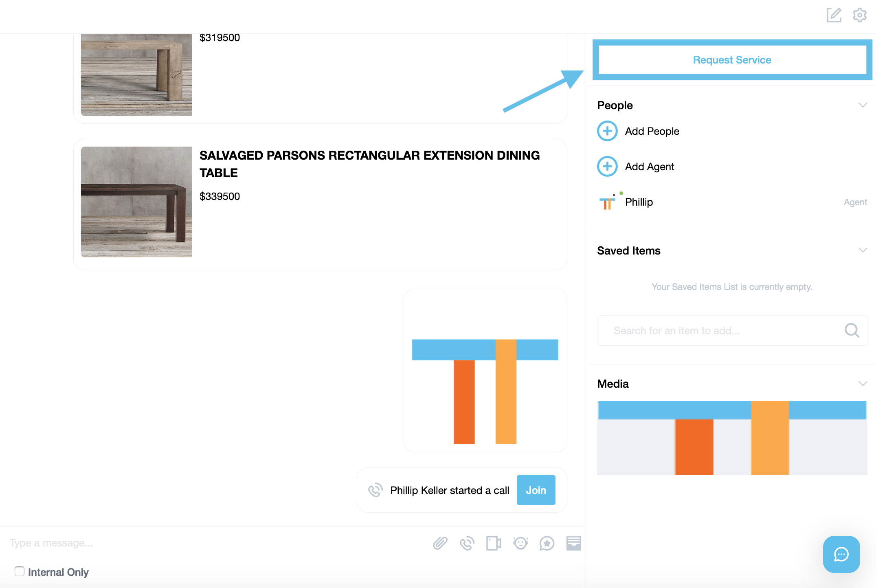Select Phillip in the People list
Image resolution: width=876 pixels, height=588 pixels.
pos(639,202)
